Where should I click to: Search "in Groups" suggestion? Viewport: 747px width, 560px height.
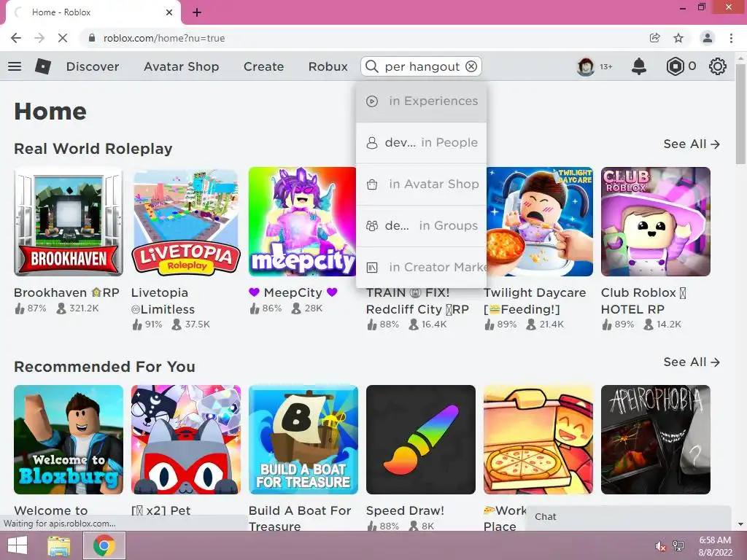[421, 225]
